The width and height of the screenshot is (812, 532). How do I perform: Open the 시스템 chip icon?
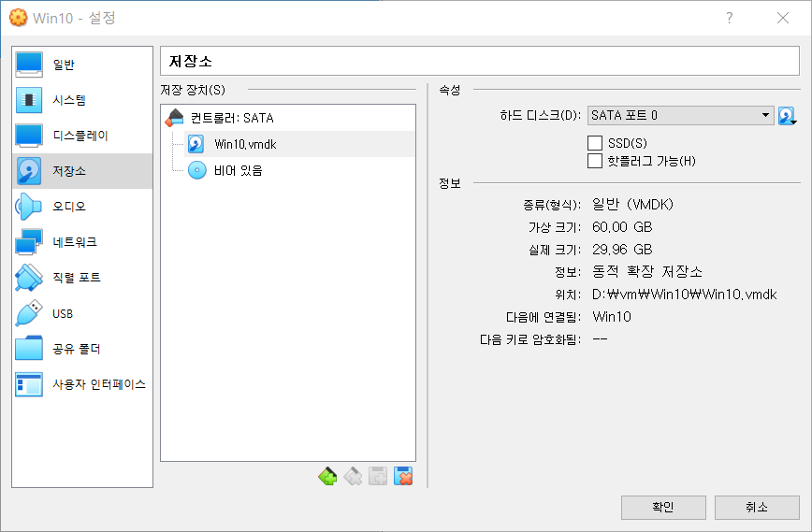[x=29, y=100]
